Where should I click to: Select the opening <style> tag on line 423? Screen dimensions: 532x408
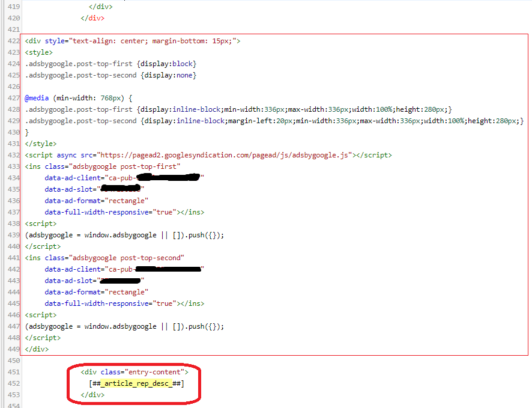[x=38, y=53]
